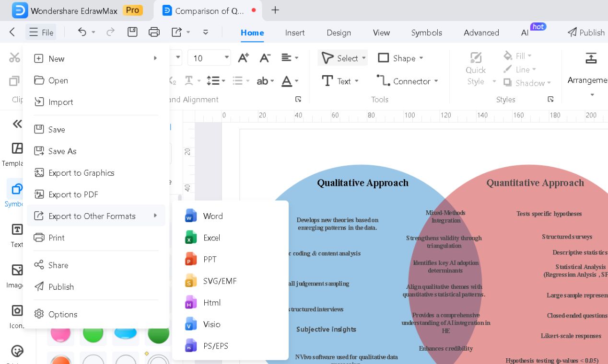Click the Redo icon

click(x=110, y=32)
